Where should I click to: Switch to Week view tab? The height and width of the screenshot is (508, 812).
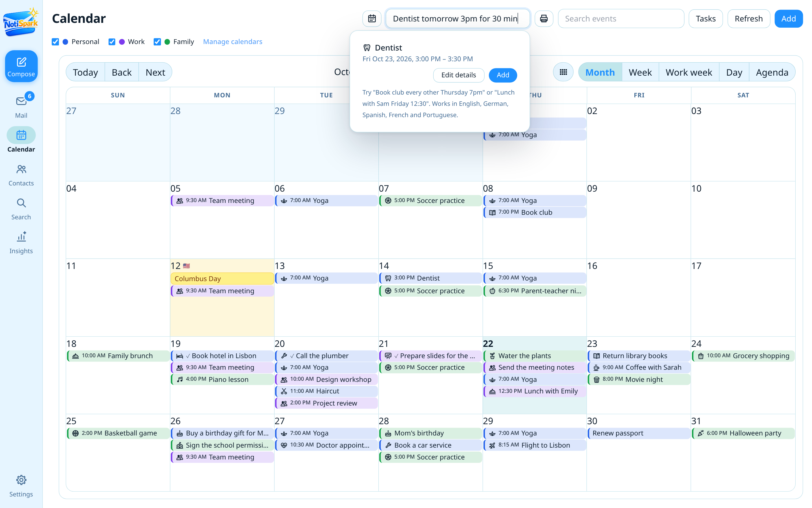640,72
